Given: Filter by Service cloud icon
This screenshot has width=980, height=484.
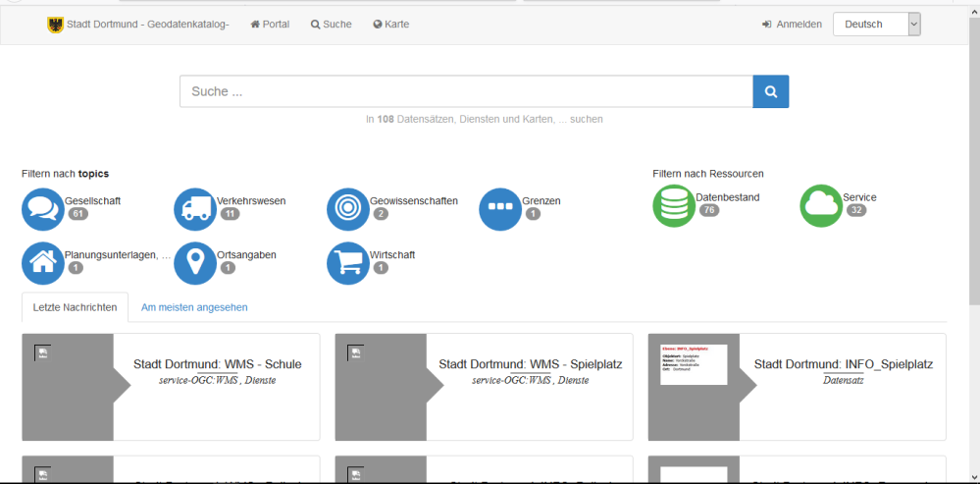Looking at the screenshot, I should pos(821,206).
